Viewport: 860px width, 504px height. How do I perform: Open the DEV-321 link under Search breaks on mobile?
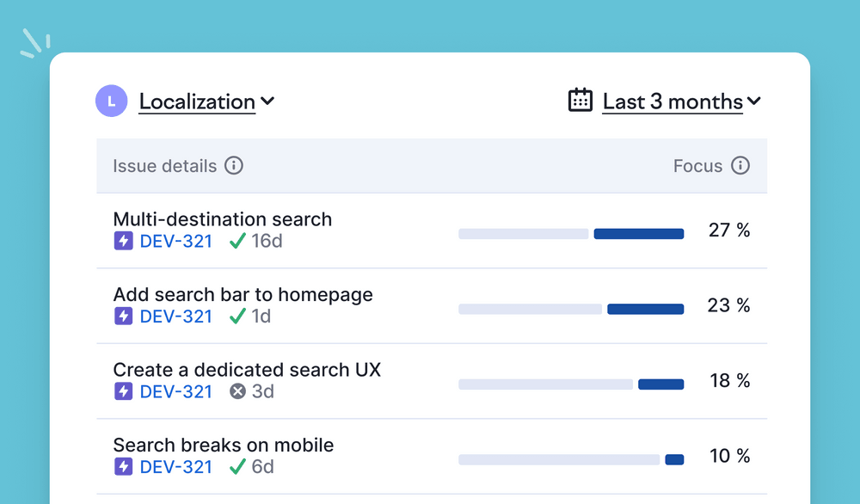175,467
